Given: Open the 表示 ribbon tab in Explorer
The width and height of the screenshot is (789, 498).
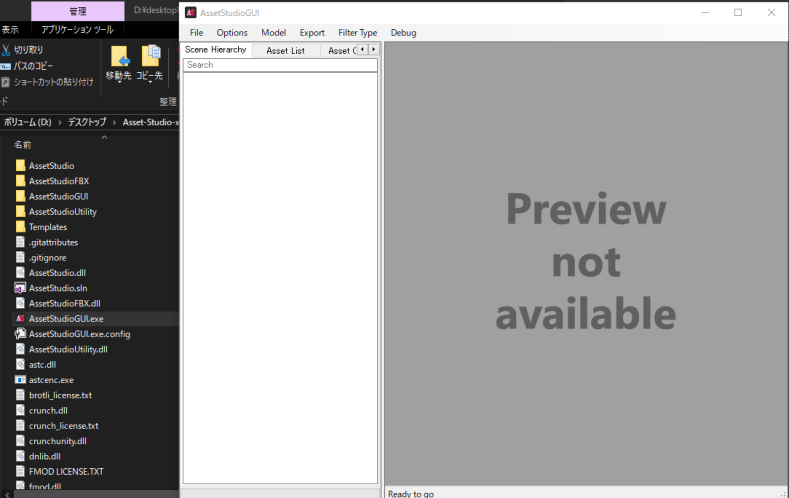Looking at the screenshot, I should [x=10, y=30].
